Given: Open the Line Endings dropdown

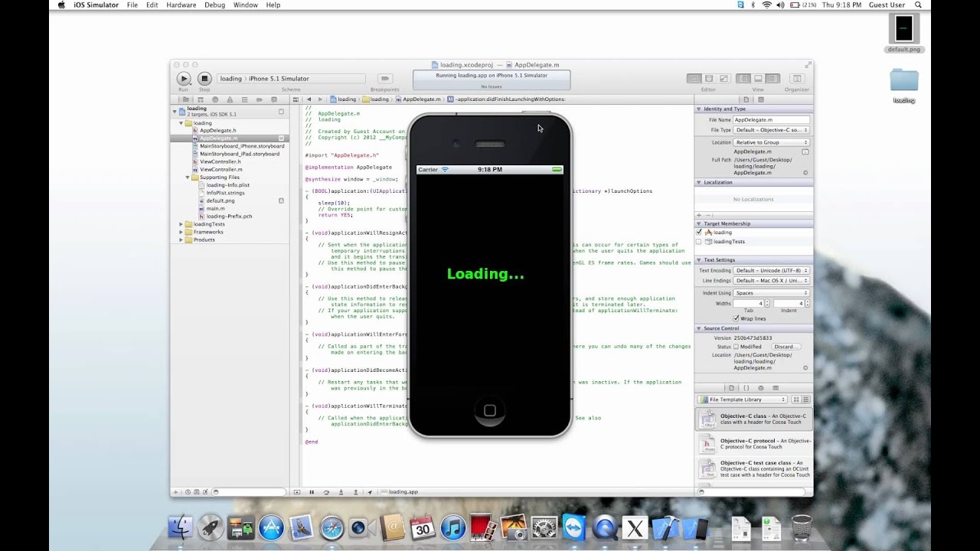Looking at the screenshot, I should click(x=771, y=281).
